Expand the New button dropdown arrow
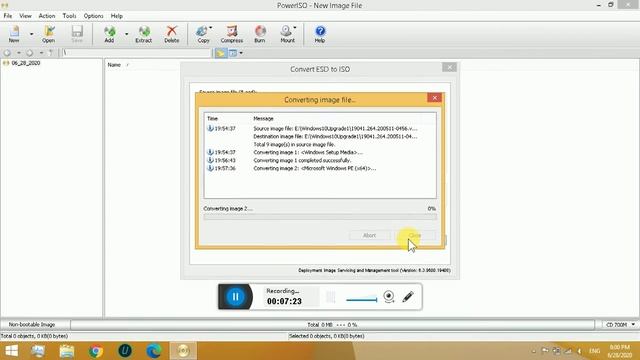 [x=31, y=34]
